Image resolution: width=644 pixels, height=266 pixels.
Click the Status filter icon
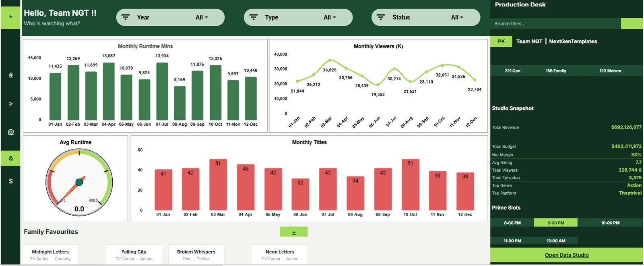click(381, 17)
